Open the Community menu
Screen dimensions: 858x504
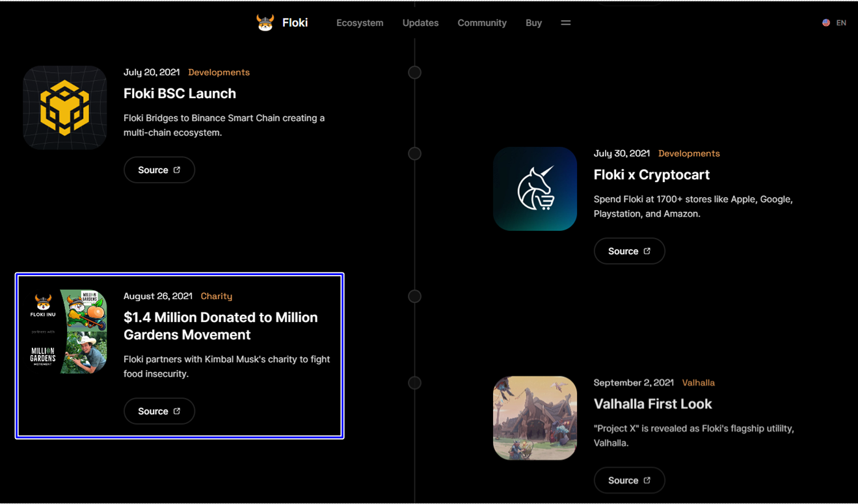(x=482, y=23)
